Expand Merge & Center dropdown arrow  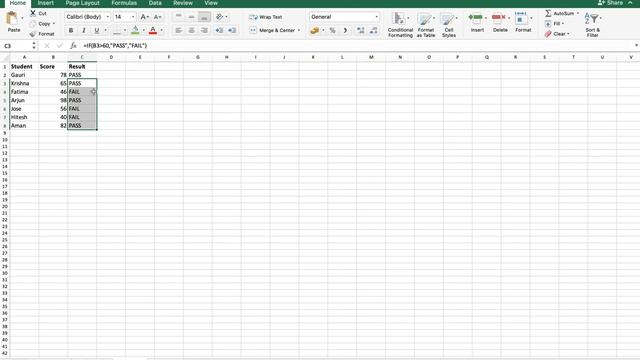299,30
